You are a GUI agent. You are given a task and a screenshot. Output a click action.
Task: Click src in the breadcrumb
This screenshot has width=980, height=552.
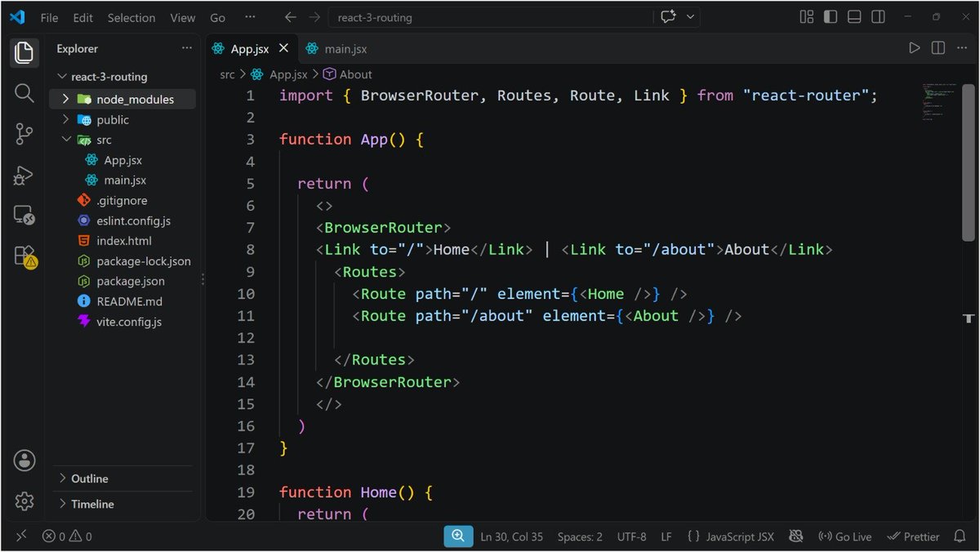(x=227, y=74)
